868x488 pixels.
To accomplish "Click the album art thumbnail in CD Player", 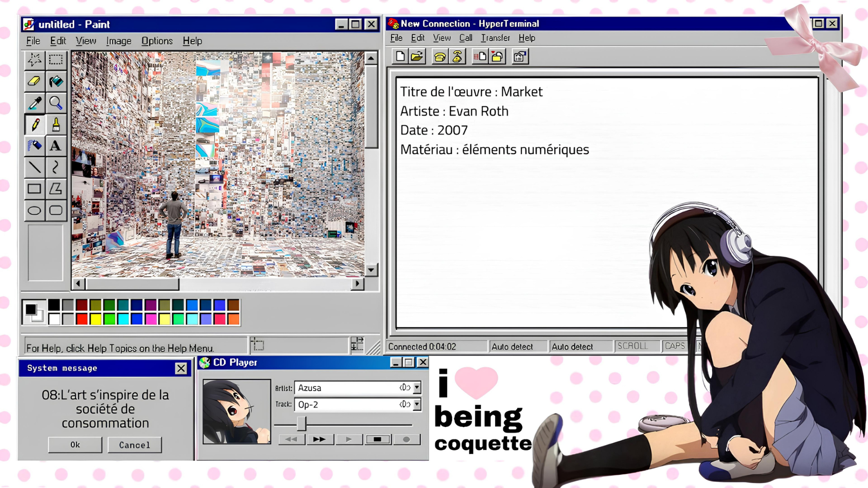I will [x=236, y=412].
